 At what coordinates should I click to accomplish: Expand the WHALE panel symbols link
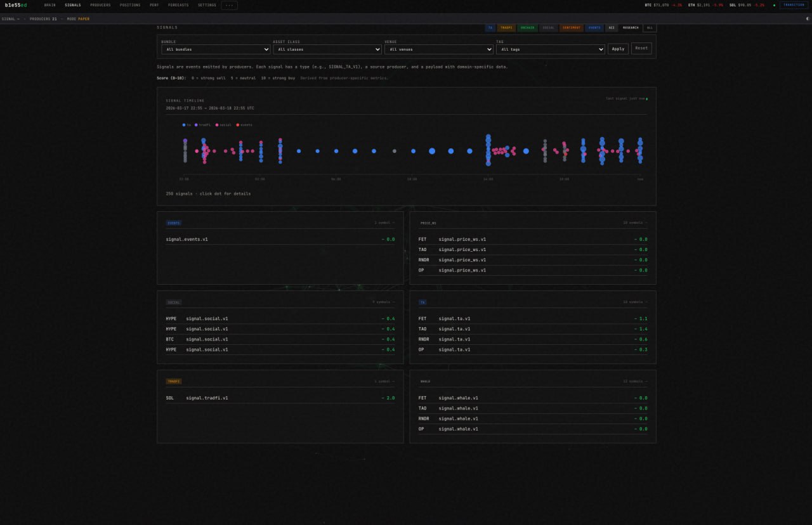[x=636, y=381]
